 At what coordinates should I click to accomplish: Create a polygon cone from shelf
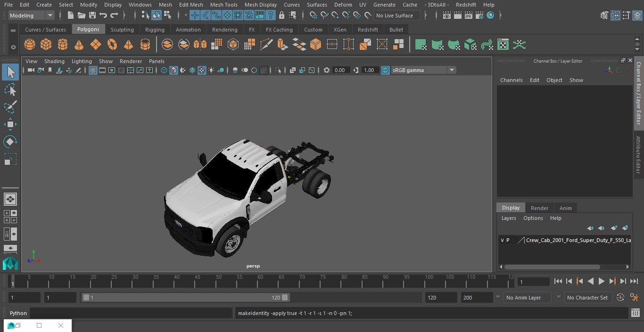tap(79, 45)
